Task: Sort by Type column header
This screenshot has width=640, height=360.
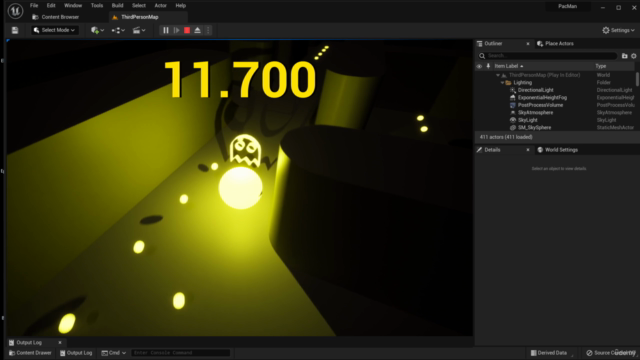Action: click(x=600, y=66)
